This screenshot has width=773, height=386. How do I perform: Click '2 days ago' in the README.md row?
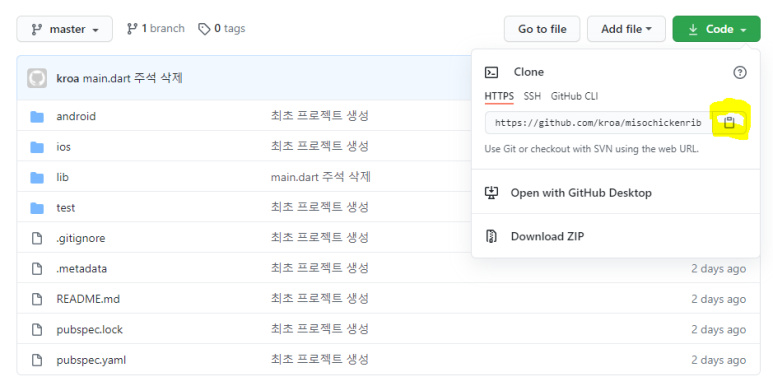(718, 300)
